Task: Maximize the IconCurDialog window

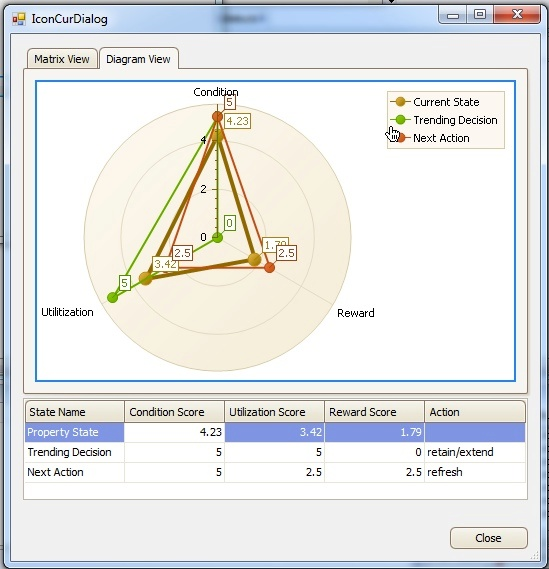Action: point(480,15)
